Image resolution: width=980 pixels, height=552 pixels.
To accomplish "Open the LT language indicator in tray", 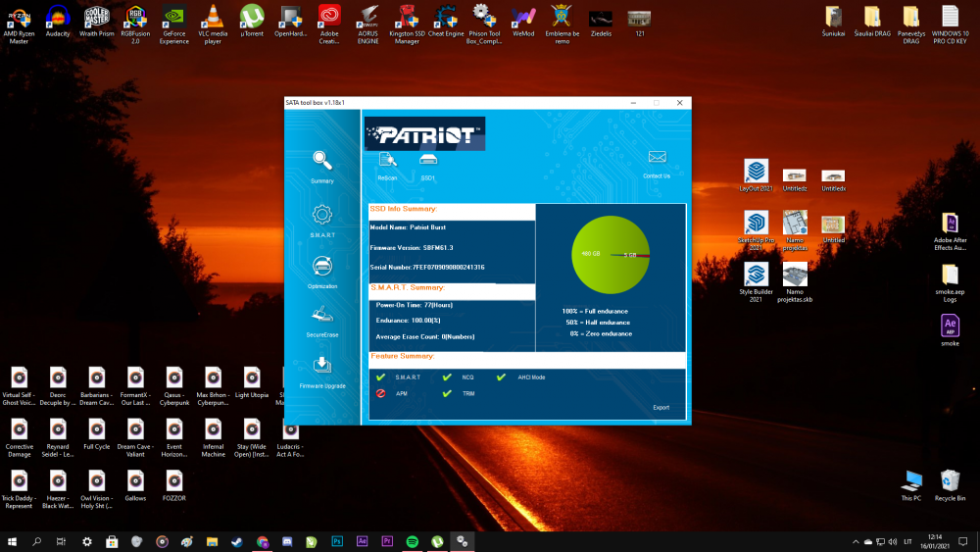I will coord(907,541).
